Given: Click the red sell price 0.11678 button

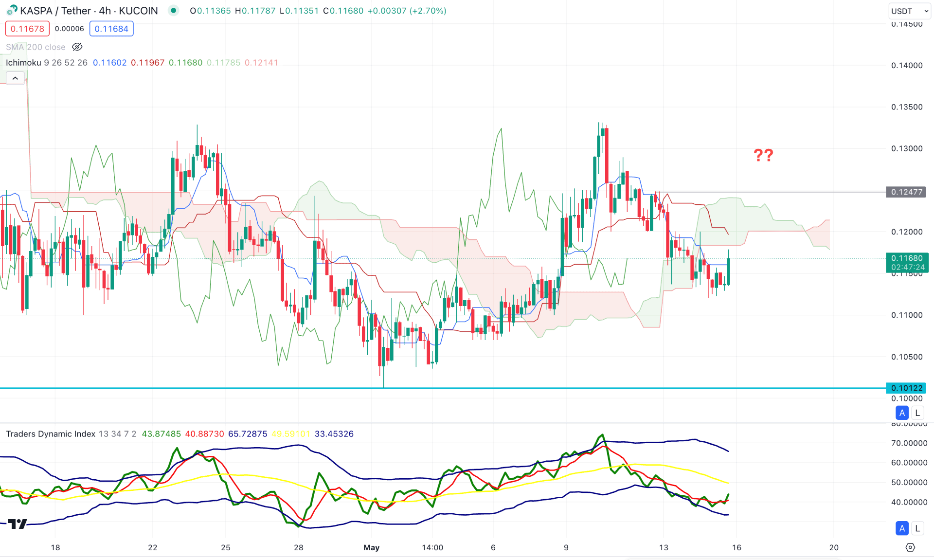Looking at the screenshot, I should coord(27,29).
